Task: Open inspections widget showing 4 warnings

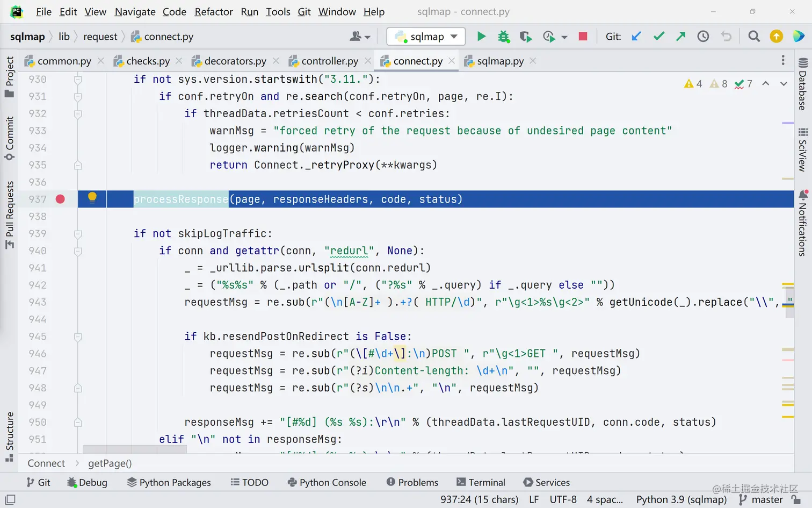Action: [x=693, y=84]
